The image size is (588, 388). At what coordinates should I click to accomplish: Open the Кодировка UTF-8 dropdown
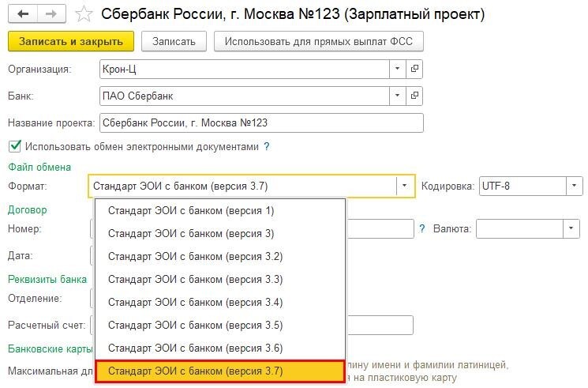(573, 186)
